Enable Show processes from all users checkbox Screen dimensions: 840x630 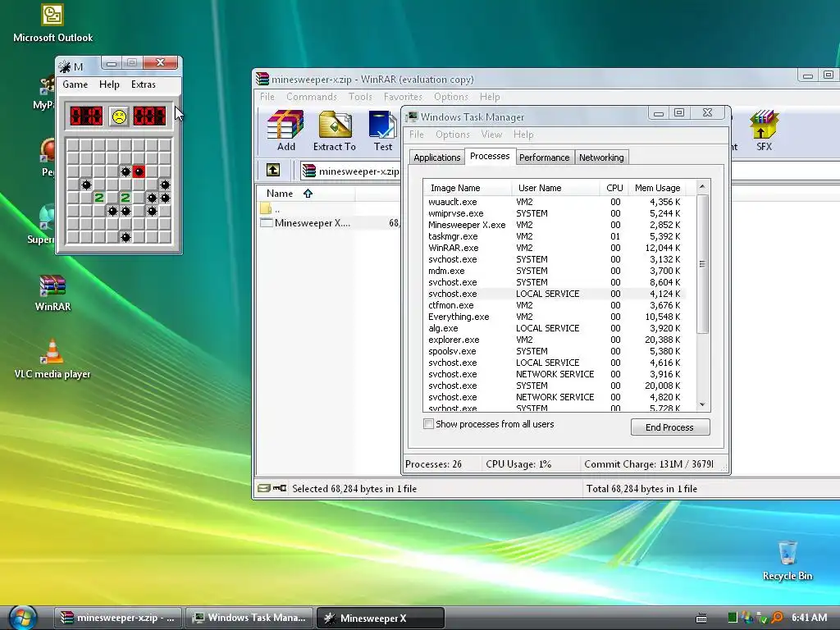point(428,424)
